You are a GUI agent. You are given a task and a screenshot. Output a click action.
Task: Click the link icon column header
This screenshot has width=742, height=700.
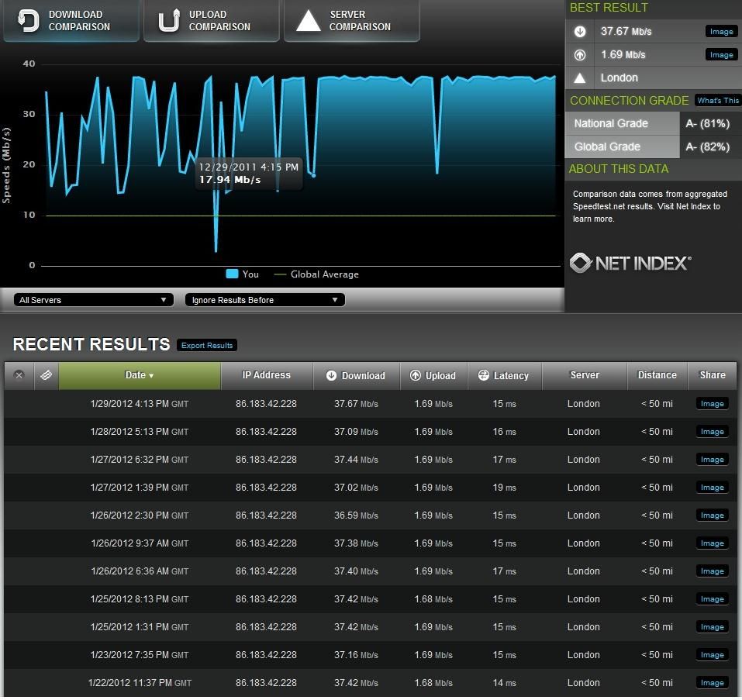46,375
